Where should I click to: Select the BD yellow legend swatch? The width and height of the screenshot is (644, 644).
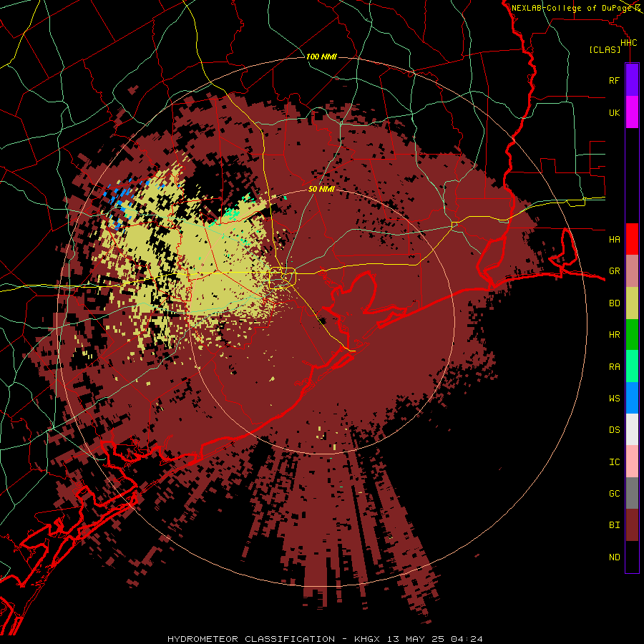tap(632, 303)
